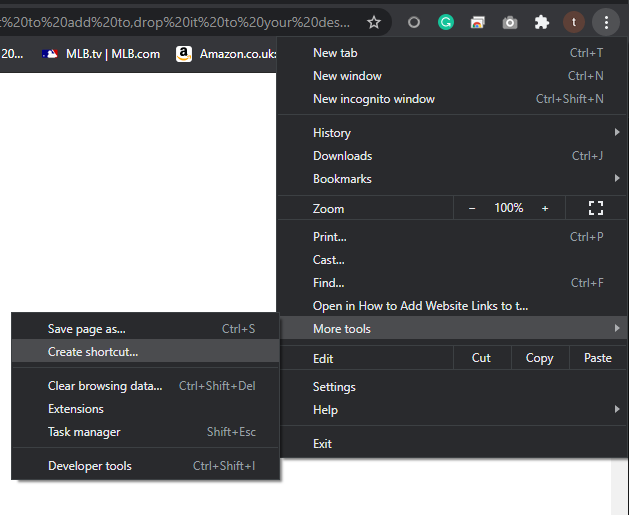Close the Chrome three-dot menu button
The image size is (629, 515).
pyautogui.click(x=606, y=22)
